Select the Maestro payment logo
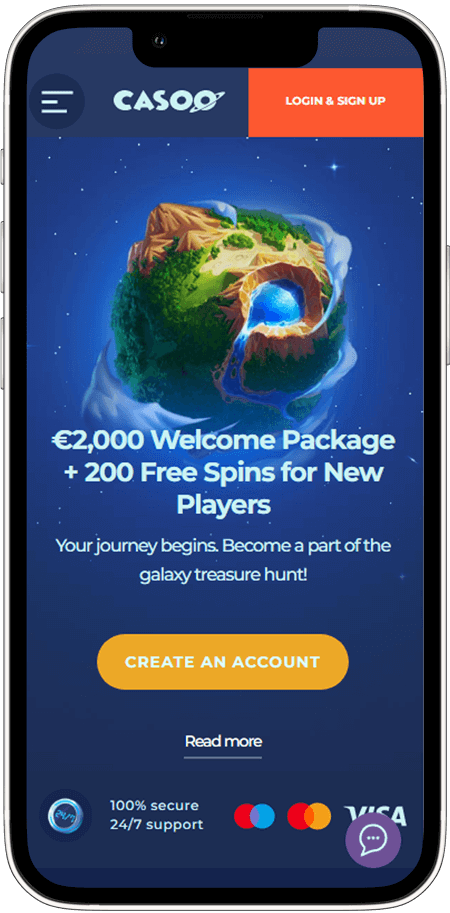Screen dimensions: 450x913 [x=254, y=816]
